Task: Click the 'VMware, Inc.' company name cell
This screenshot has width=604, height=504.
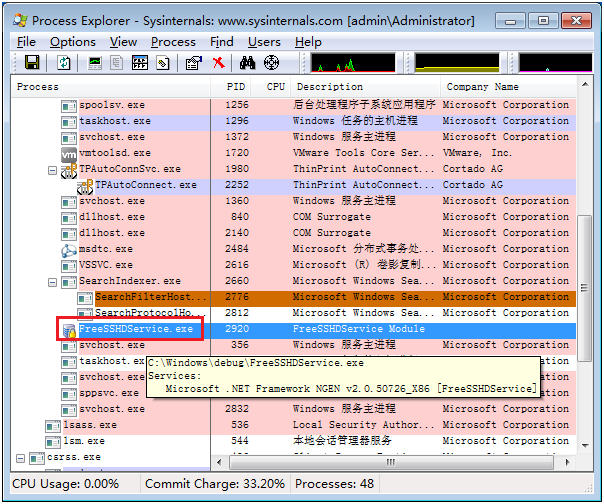Action: point(477,153)
